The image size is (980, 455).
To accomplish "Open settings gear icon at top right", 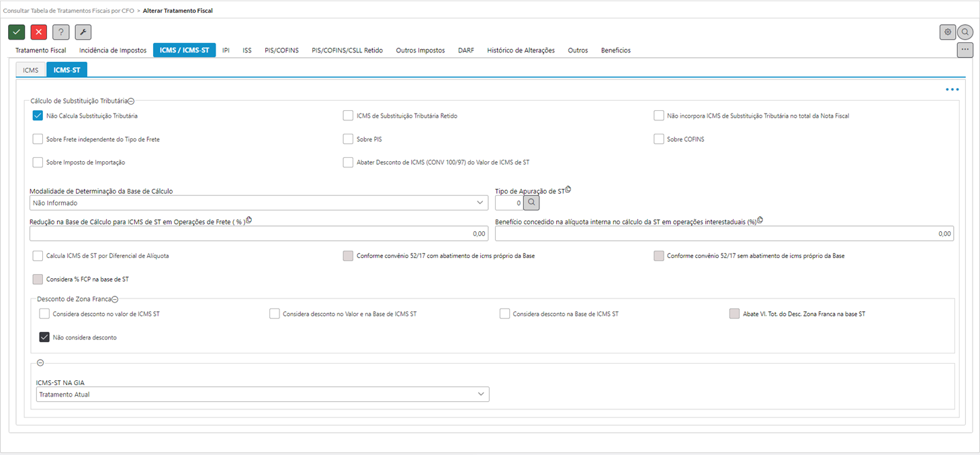I will point(948,32).
